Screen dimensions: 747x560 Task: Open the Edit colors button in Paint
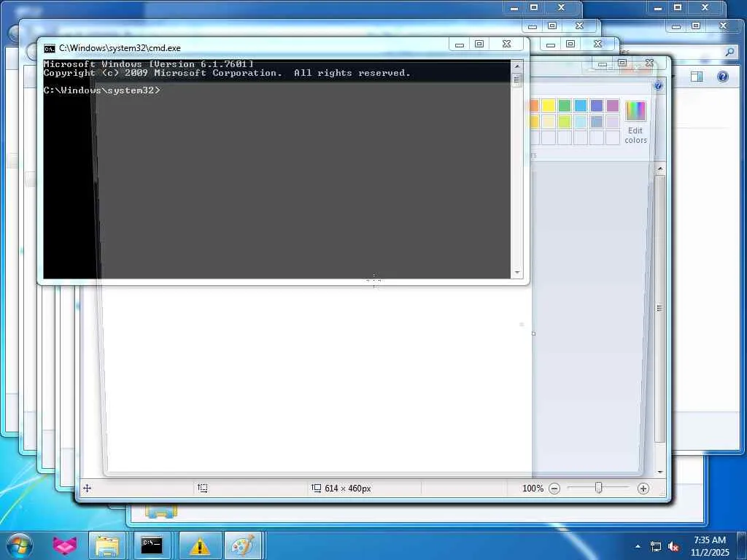point(635,122)
